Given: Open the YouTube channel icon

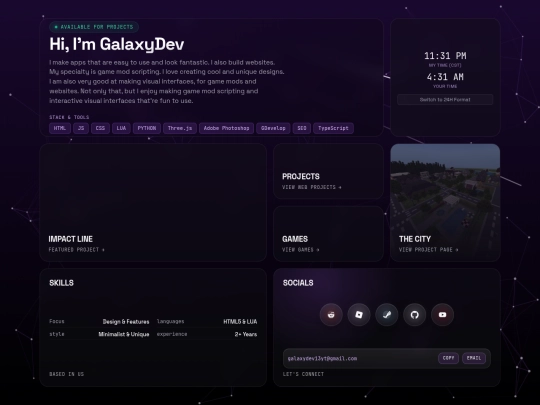Looking at the screenshot, I should tap(443, 314).
